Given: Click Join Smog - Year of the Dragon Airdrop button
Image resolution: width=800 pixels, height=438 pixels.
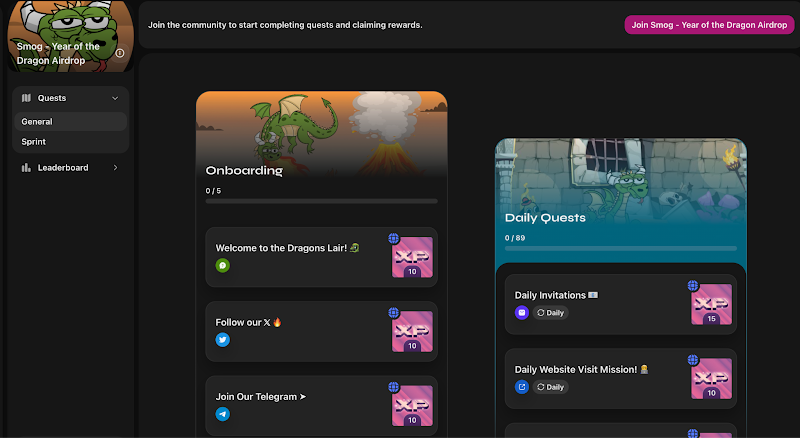Looking at the screenshot, I should 709,25.
